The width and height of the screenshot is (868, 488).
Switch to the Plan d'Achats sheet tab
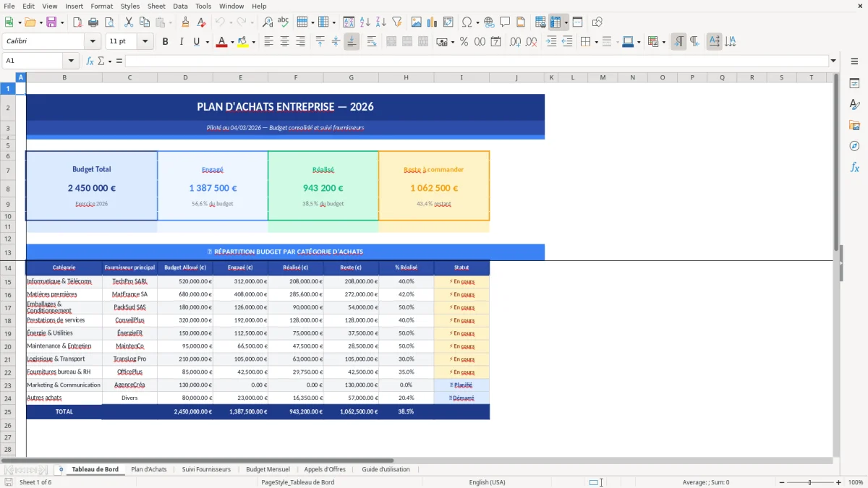click(x=149, y=469)
